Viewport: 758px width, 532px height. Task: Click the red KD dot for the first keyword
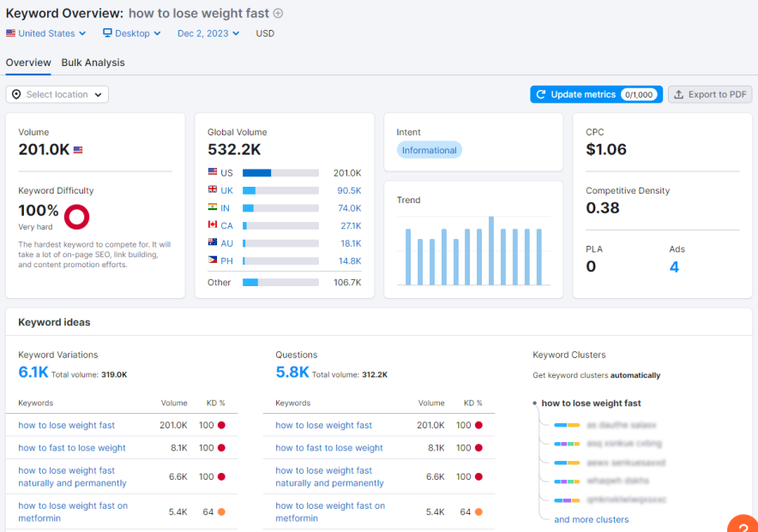220,425
